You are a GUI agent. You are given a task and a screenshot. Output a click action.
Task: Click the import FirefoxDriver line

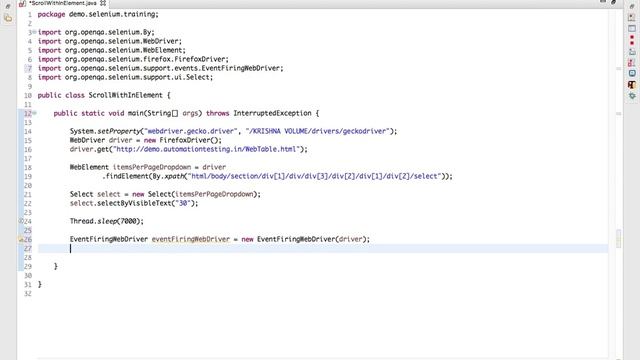tap(133, 59)
